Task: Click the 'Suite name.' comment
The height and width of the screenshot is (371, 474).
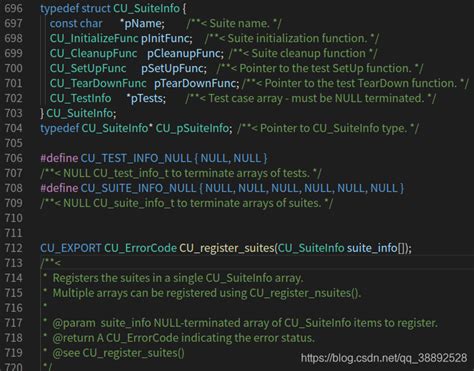Action: point(239,23)
